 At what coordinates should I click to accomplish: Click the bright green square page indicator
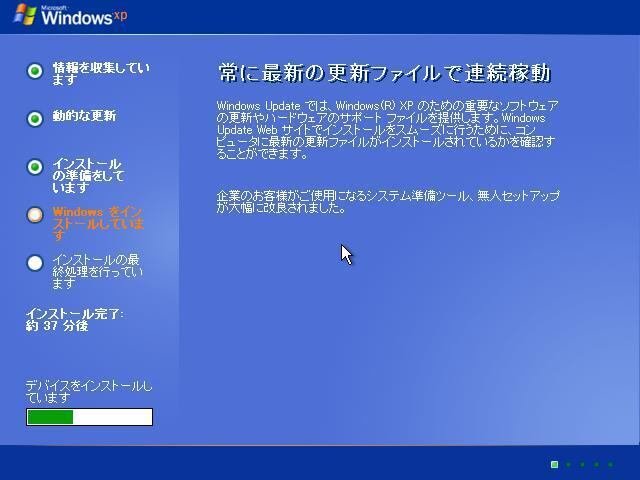pos(554,464)
